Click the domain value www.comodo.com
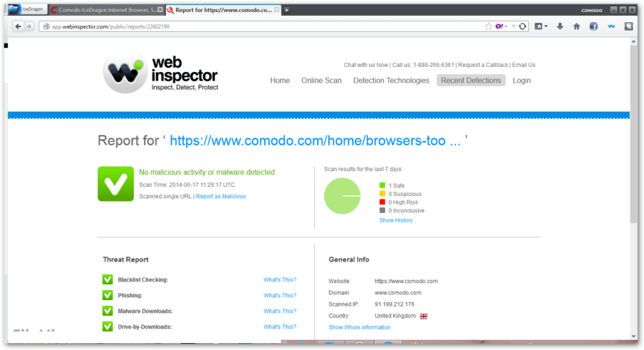The width and height of the screenshot is (644, 350). (398, 293)
